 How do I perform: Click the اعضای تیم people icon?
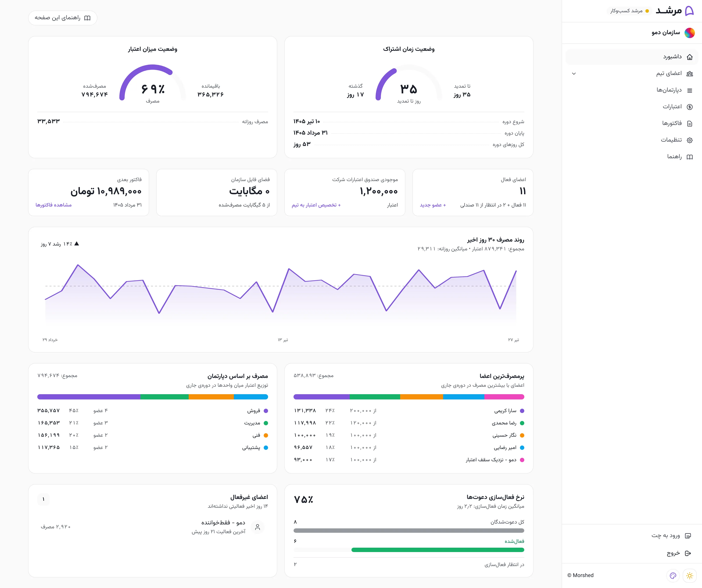(x=689, y=74)
